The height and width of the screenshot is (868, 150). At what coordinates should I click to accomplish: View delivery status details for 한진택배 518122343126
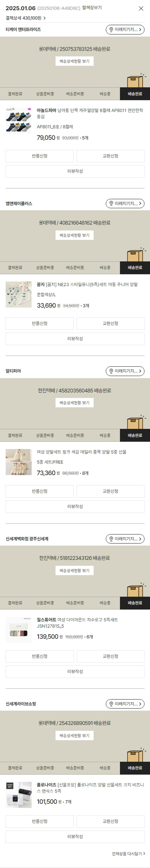pyautogui.click(x=74, y=571)
